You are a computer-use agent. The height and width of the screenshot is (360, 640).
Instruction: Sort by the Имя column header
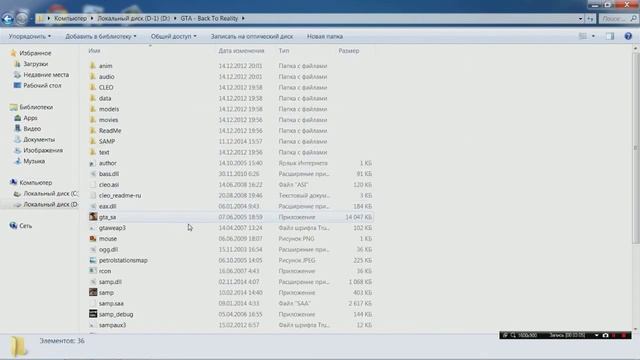94,51
